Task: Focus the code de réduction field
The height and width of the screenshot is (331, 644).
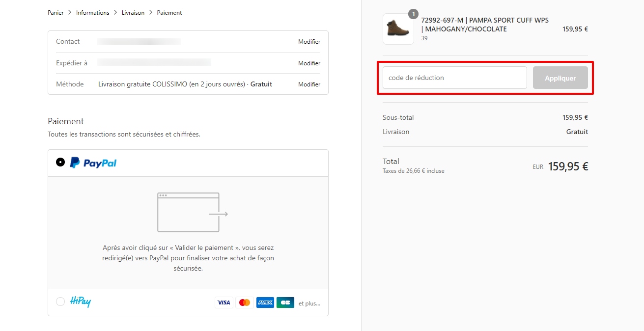Action: pyautogui.click(x=455, y=78)
